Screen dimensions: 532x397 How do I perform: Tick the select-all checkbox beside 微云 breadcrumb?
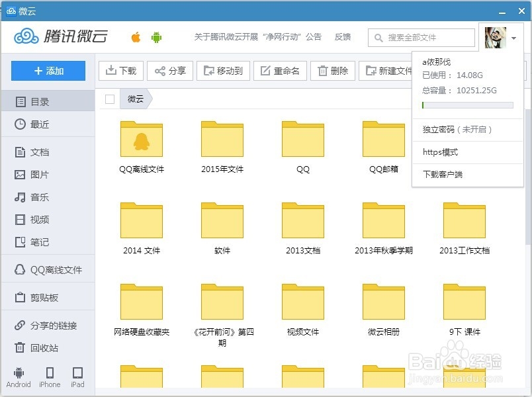pos(110,99)
